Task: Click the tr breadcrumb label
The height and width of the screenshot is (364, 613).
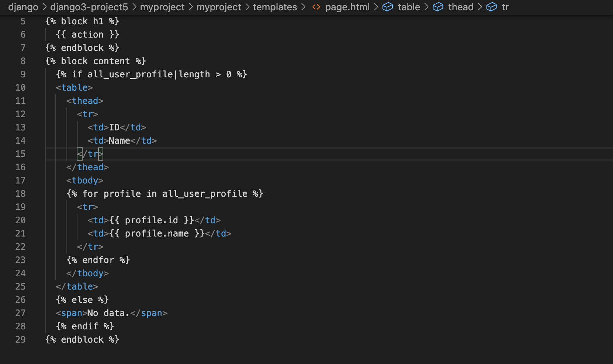Action: (505, 7)
